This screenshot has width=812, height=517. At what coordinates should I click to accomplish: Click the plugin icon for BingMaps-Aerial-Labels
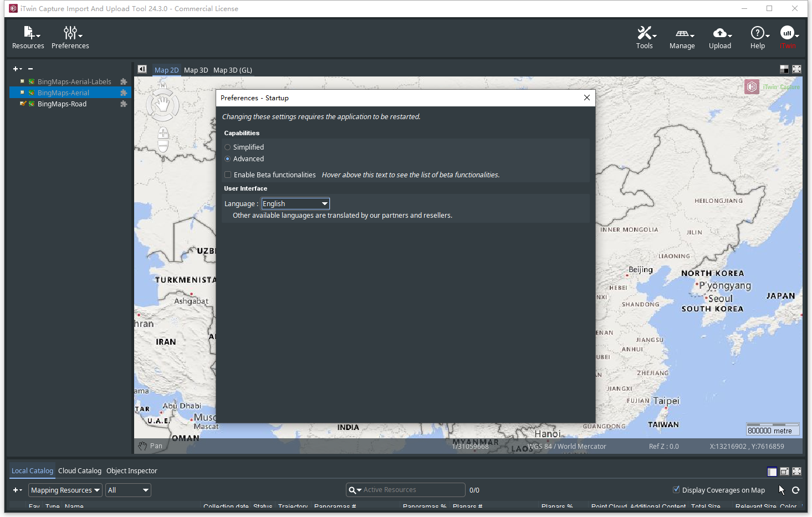point(124,81)
